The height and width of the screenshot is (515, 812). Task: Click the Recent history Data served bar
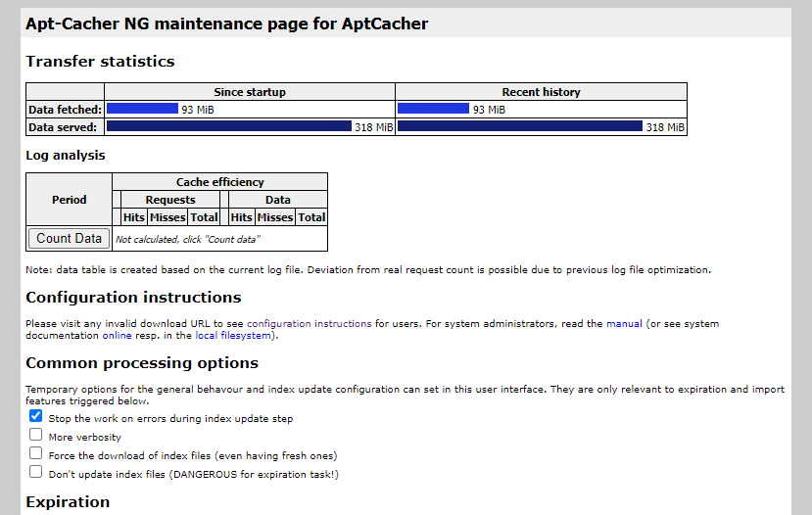point(520,125)
